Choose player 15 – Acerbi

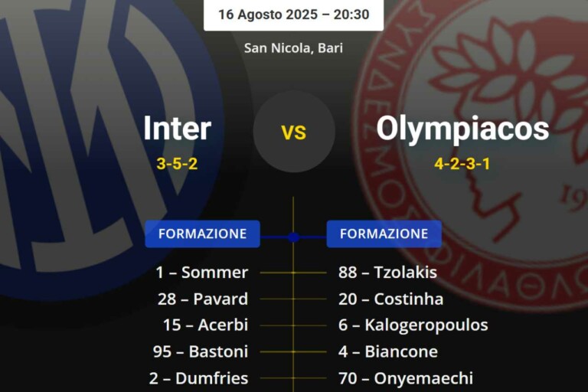[x=205, y=325]
